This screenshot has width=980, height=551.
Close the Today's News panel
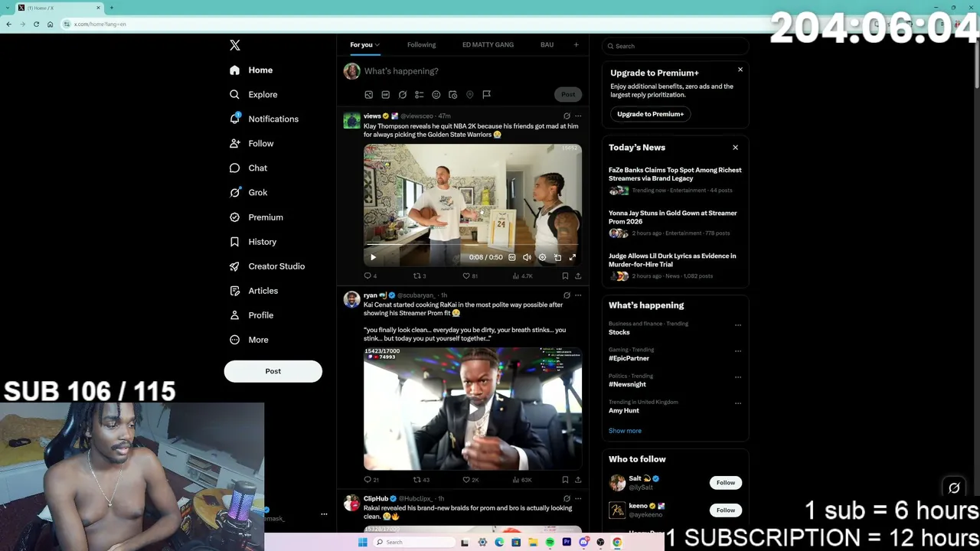tap(736, 148)
